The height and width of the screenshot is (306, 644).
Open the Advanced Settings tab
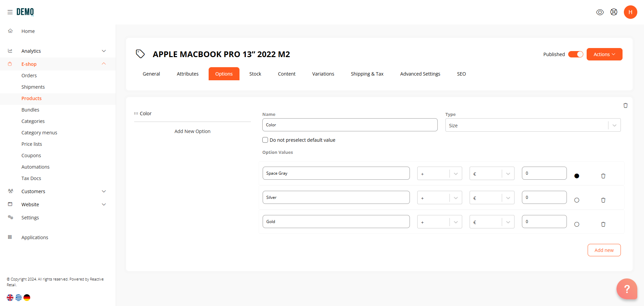420,74
